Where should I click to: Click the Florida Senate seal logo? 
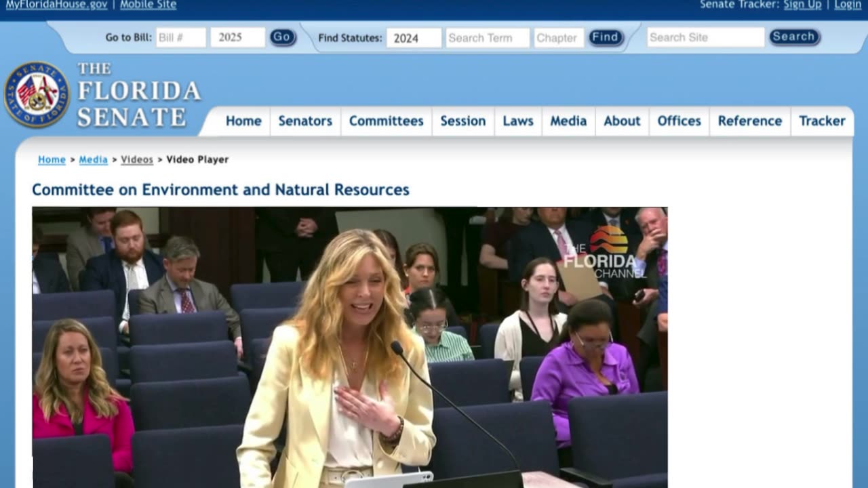click(37, 95)
